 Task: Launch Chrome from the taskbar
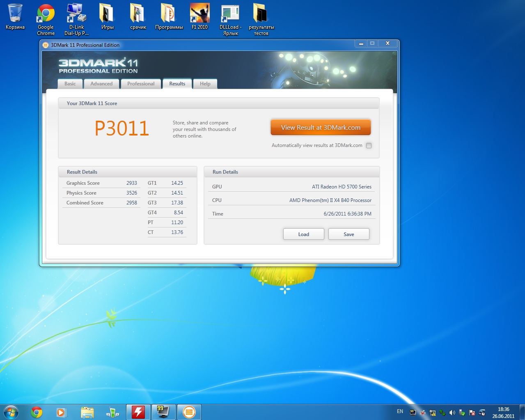(x=37, y=412)
